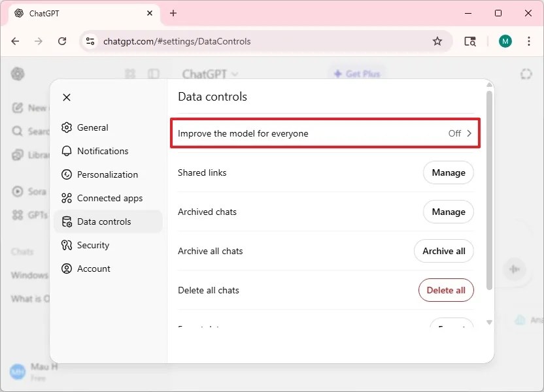Open the search chats magnifier icon
Image resolution: width=544 pixels, height=392 pixels.
[x=18, y=131]
